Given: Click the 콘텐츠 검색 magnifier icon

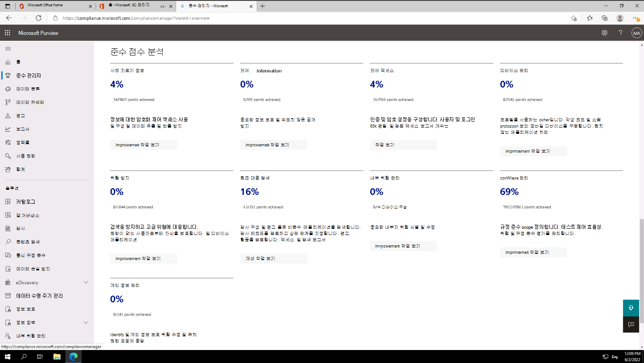Looking at the screenshot, I should (8, 242).
